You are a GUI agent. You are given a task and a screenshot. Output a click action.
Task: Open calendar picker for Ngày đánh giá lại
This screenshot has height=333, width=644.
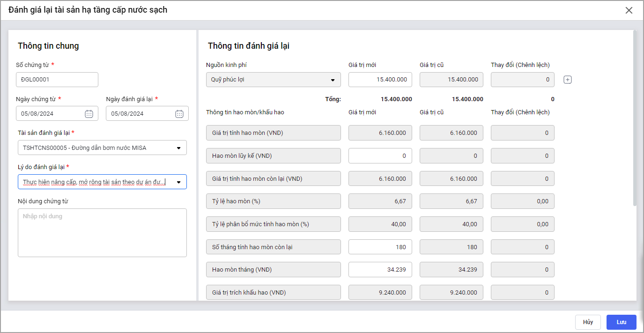pyautogui.click(x=179, y=114)
